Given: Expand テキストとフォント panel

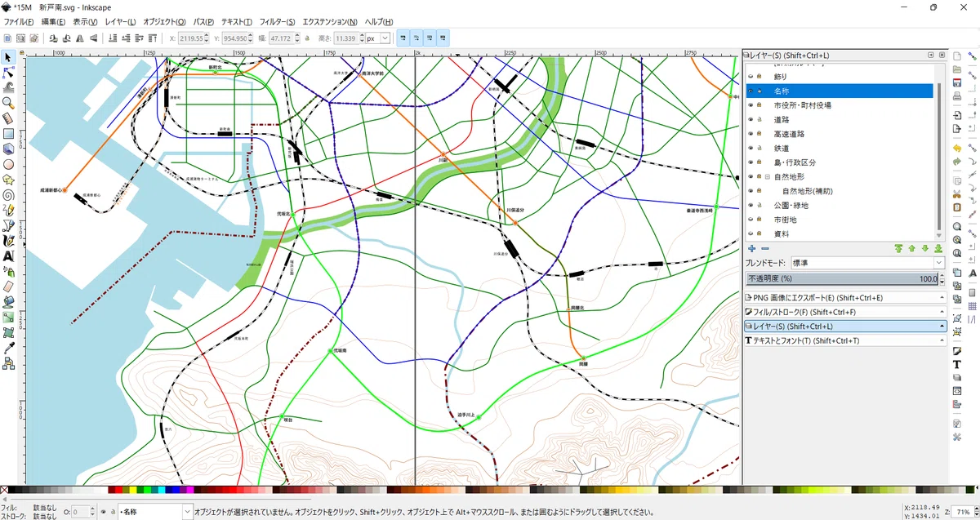Looking at the screenshot, I should click(x=845, y=340).
